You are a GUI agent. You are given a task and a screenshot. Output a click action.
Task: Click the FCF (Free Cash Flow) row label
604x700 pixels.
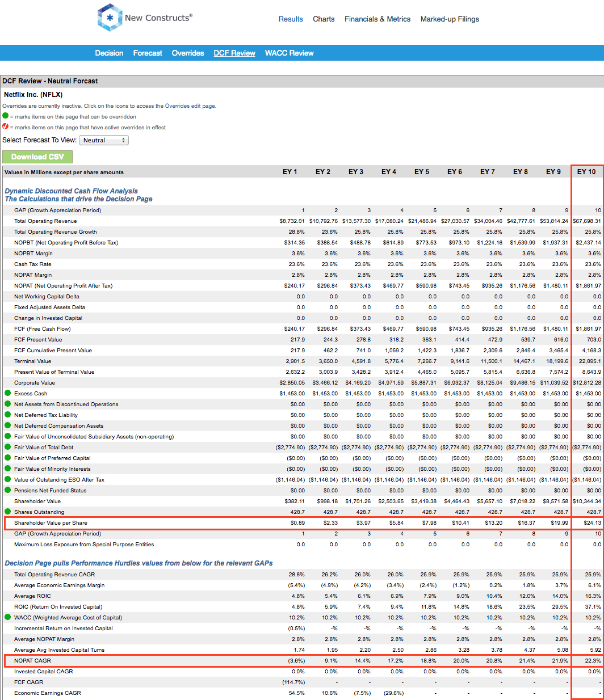(x=43, y=328)
